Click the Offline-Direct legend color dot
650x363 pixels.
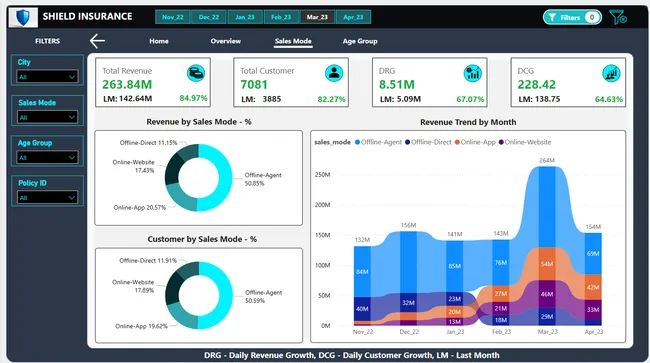click(407, 142)
